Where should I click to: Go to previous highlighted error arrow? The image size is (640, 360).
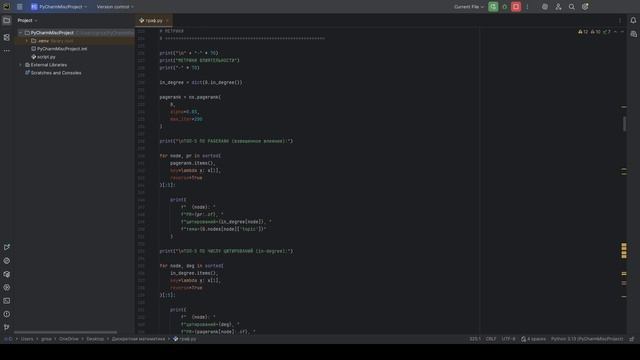[x=616, y=31]
